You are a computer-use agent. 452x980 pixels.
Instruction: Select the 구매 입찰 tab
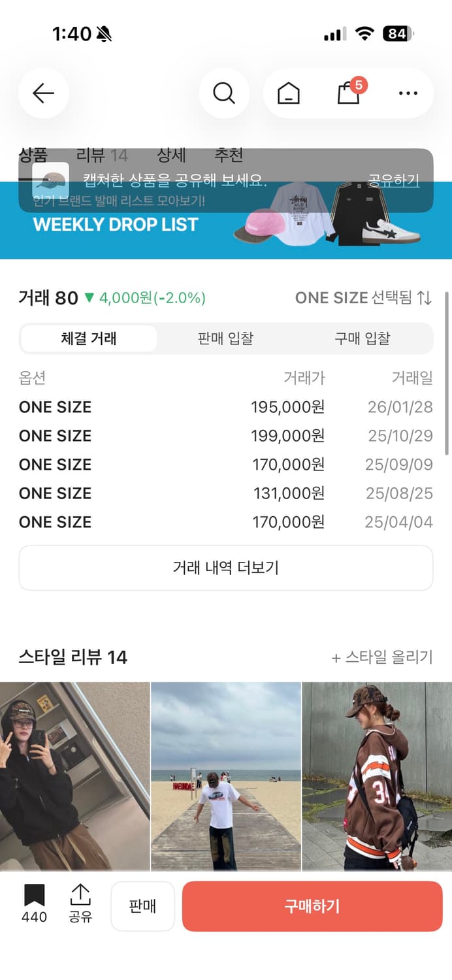[x=361, y=338]
